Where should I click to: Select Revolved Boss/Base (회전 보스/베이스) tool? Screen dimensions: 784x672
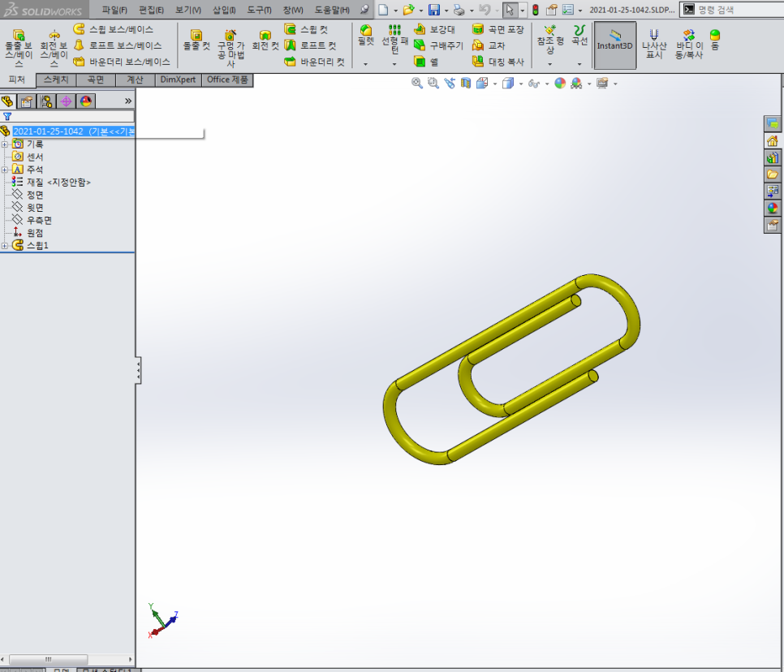54,48
